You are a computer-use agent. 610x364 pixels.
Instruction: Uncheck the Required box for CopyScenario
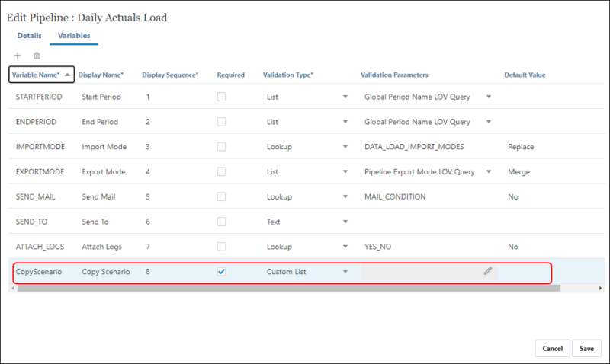point(221,272)
